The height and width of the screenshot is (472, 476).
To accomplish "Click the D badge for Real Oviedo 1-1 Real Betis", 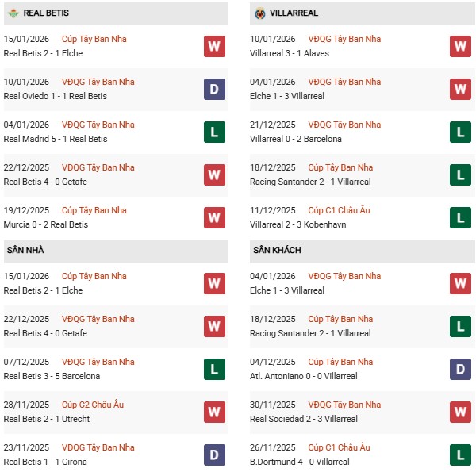I will [x=214, y=89].
